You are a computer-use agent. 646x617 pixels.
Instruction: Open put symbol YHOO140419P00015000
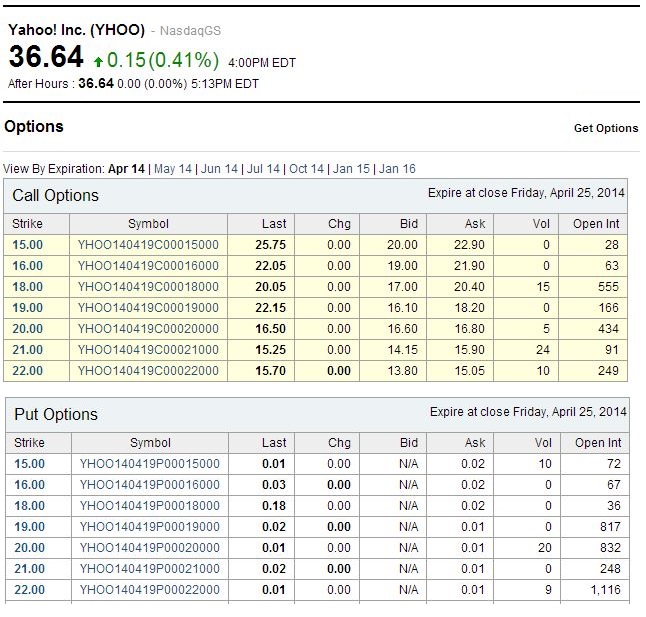tap(150, 464)
